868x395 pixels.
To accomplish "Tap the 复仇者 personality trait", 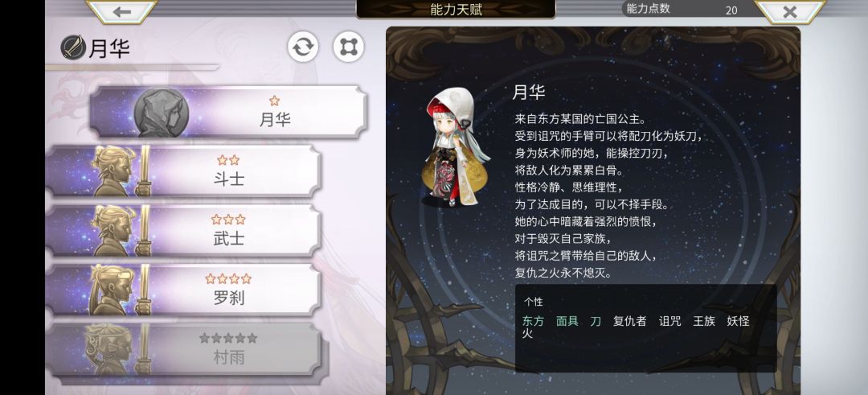I will [x=629, y=321].
